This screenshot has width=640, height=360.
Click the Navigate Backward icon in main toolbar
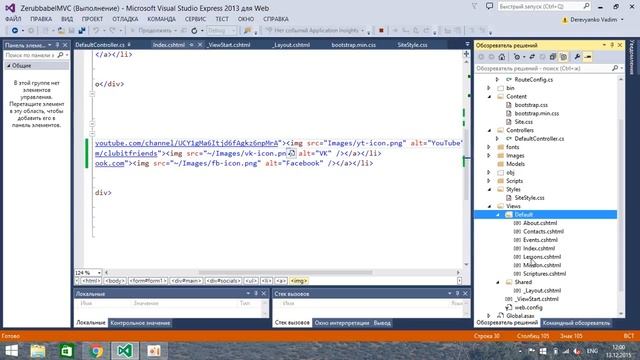coord(15,31)
